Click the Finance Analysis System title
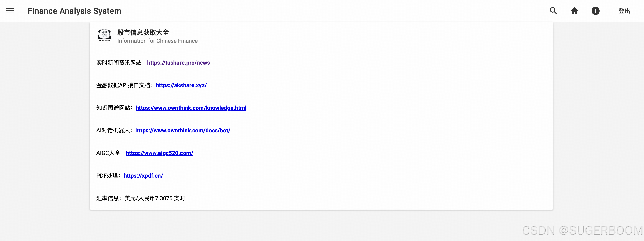This screenshot has height=241, width=644. pyautogui.click(x=74, y=11)
